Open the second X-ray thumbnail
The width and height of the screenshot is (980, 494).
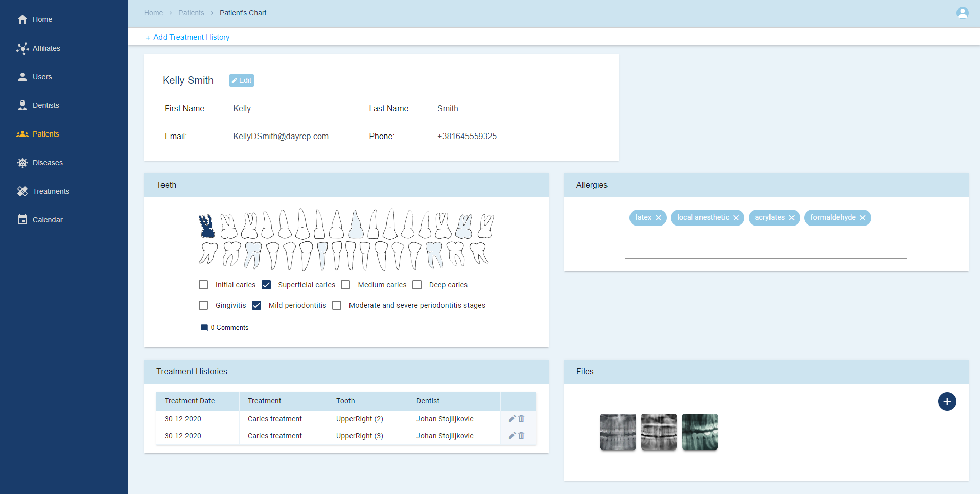(x=659, y=432)
